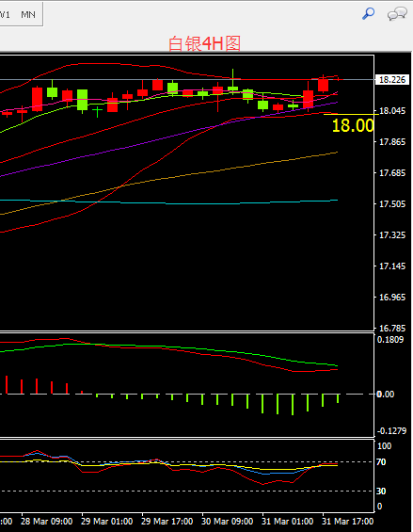Click the 30 Mar 09:00 time label
This screenshot has height=532, width=413.
coord(227,521)
